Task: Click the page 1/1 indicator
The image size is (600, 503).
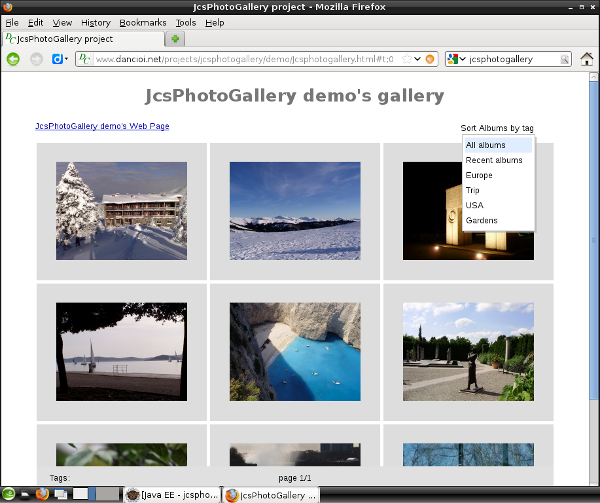Action: (x=295, y=478)
